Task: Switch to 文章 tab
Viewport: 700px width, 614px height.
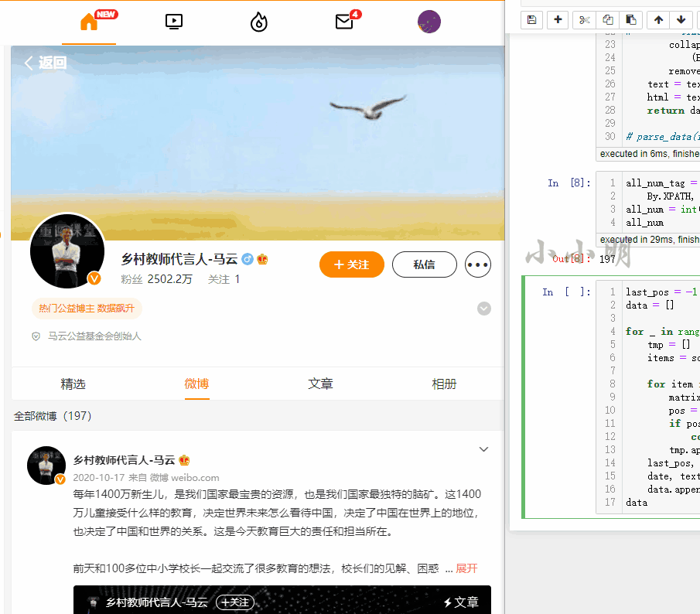Action: point(320,384)
